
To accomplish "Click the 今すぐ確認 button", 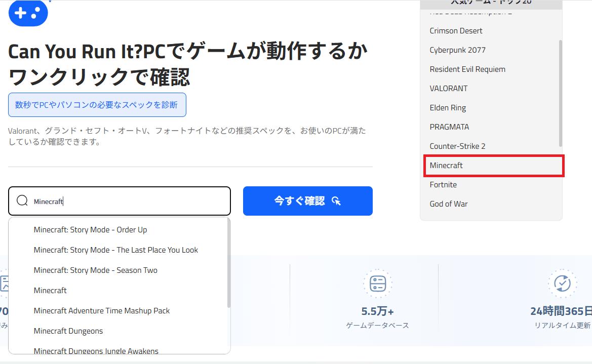I will (x=308, y=201).
